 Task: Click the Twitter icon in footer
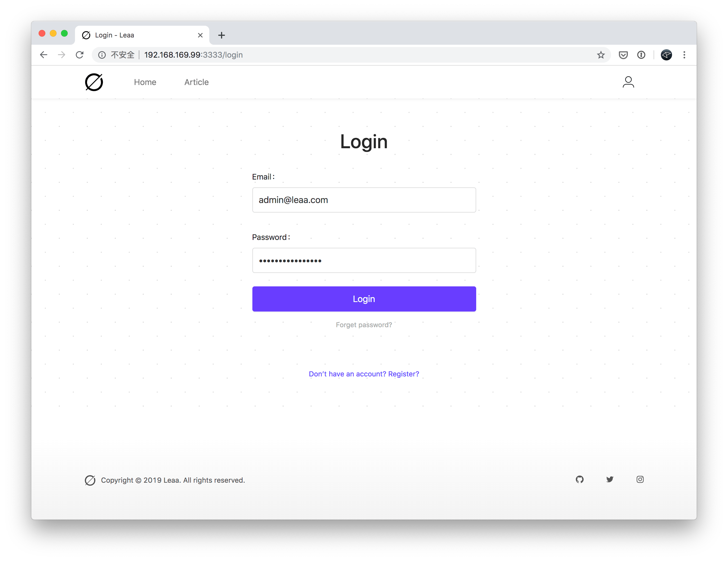[610, 480]
